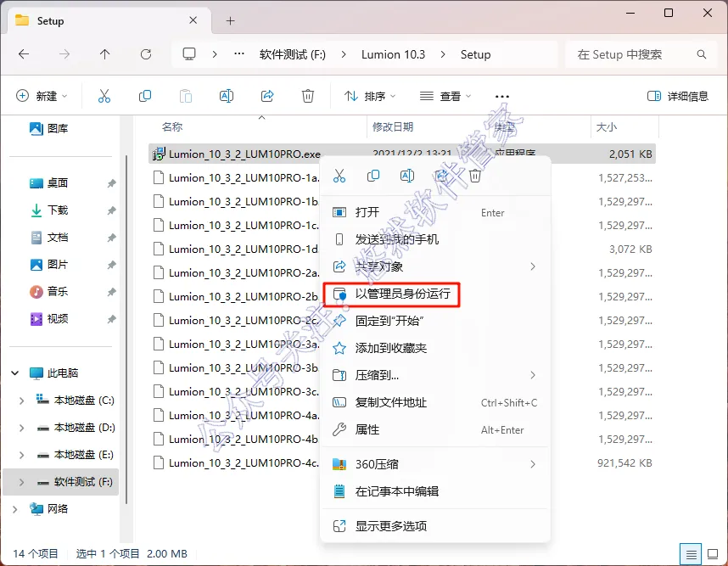Choose 在记事本中编辑 menu entry

435,491
